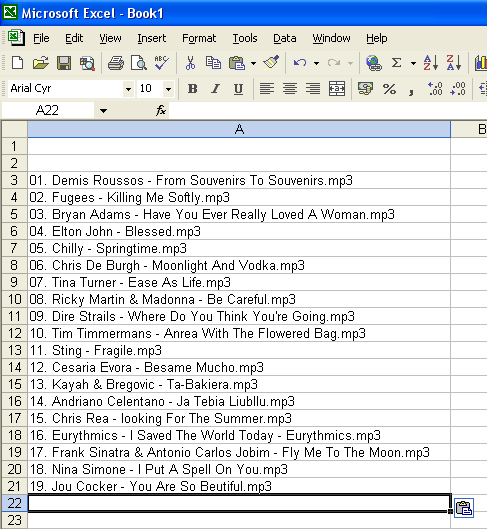Click the AutoSum sigma icon

[397, 63]
